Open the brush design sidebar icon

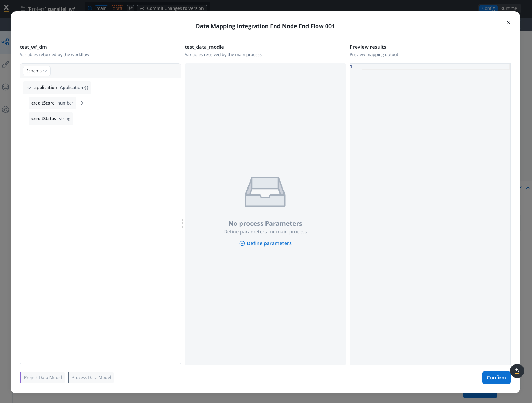tap(5, 65)
